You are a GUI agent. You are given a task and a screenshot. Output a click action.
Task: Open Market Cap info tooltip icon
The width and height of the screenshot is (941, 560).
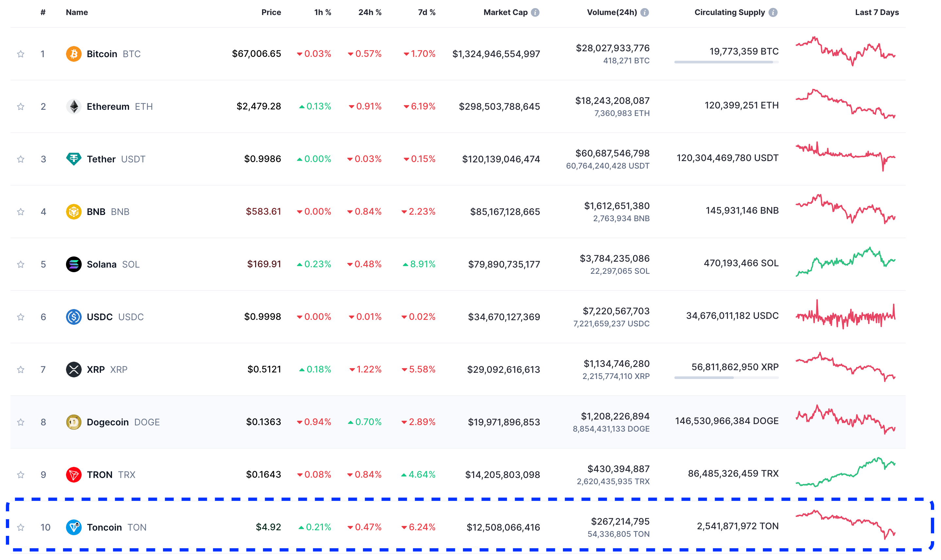[x=535, y=12]
